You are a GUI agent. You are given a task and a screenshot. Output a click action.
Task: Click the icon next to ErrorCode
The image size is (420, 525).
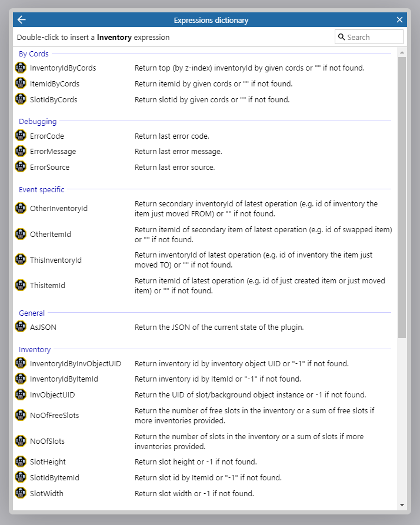coord(21,136)
